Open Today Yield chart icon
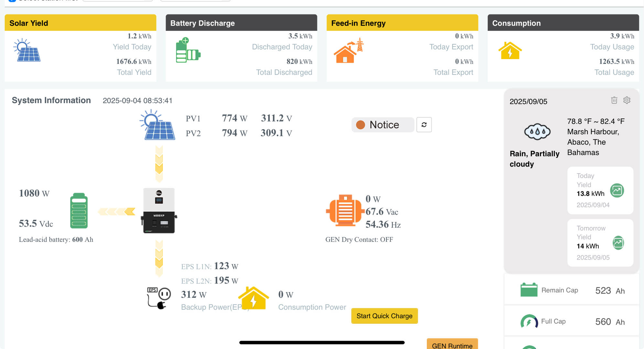This screenshot has width=644, height=349. pyautogui.click(x=617, y=190)
